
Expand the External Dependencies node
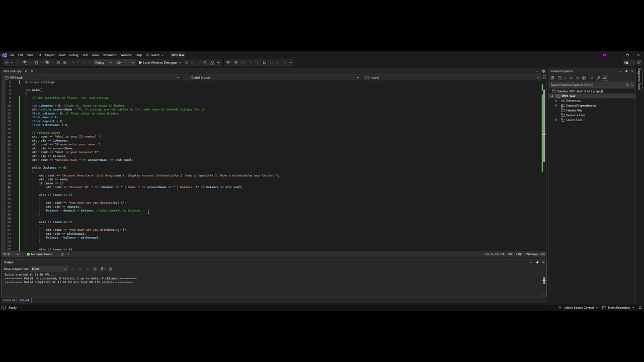tap(556, 106)
